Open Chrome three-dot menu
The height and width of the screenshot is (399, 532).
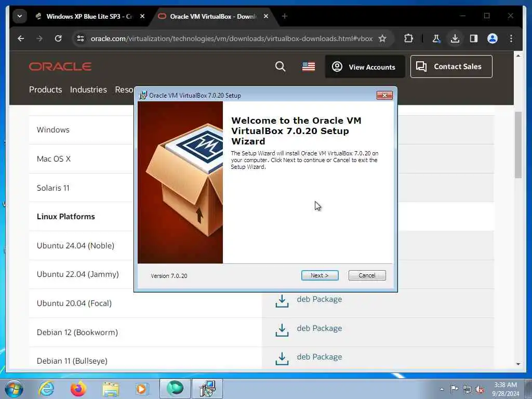(511, 38)
